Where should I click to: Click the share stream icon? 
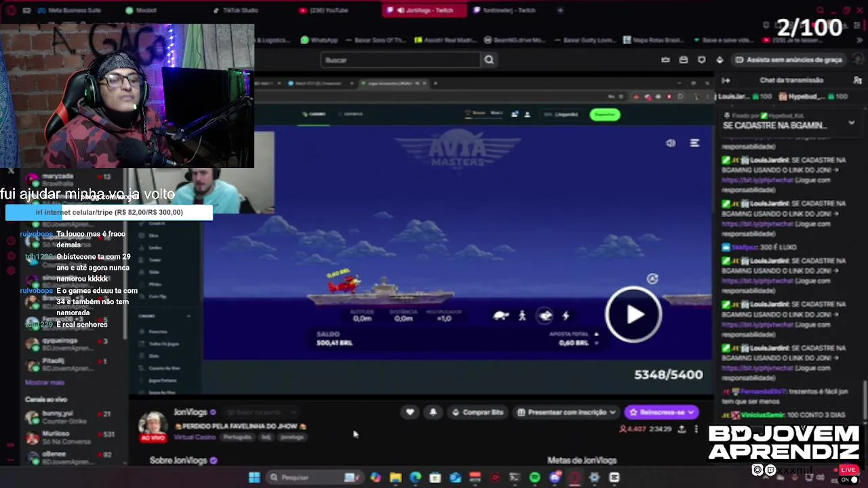682,429
